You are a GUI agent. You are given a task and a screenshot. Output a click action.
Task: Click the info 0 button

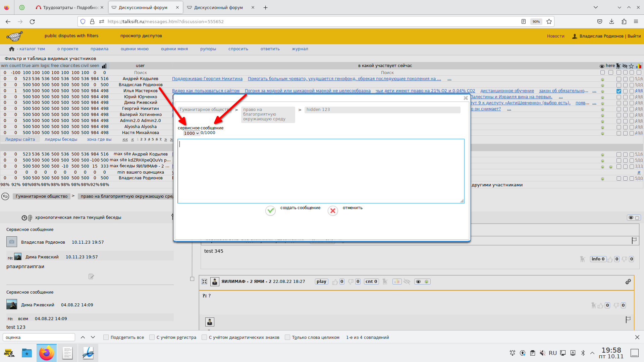pos(598,259)
